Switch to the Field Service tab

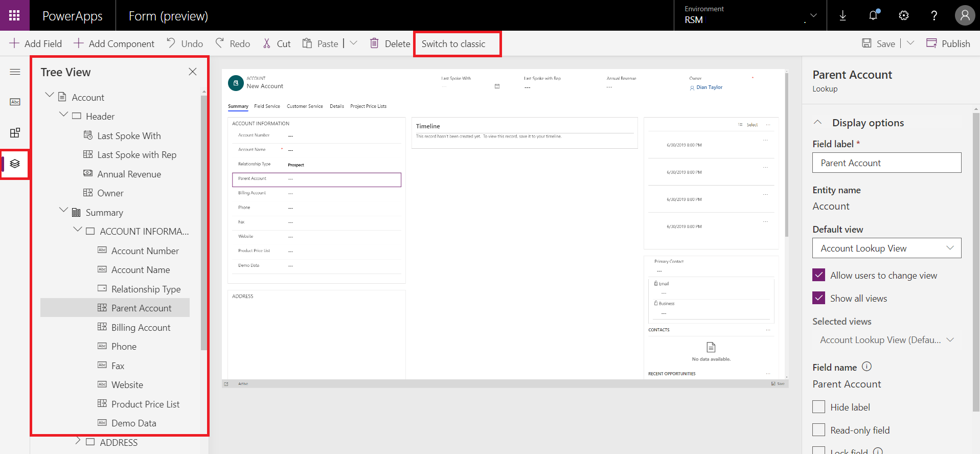(x=267, y=106)
